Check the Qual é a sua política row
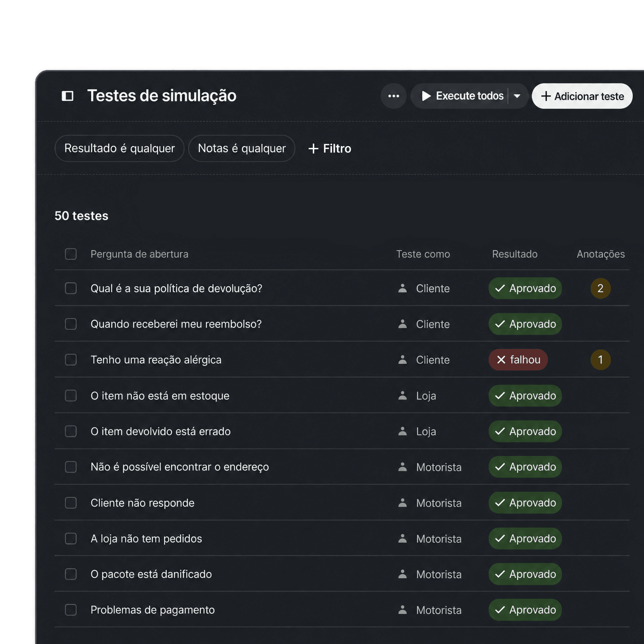The image size is (644, 644). [x=71, y=288]
